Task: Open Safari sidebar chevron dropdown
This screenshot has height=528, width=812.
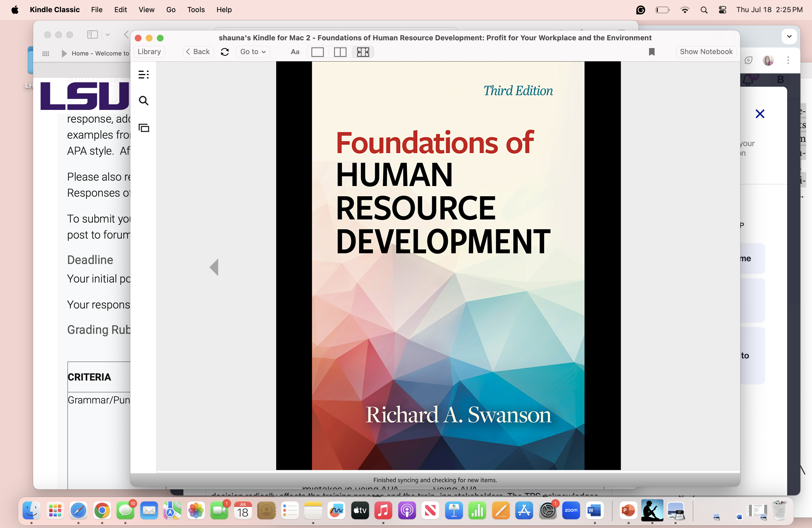Action: point(107,35)
